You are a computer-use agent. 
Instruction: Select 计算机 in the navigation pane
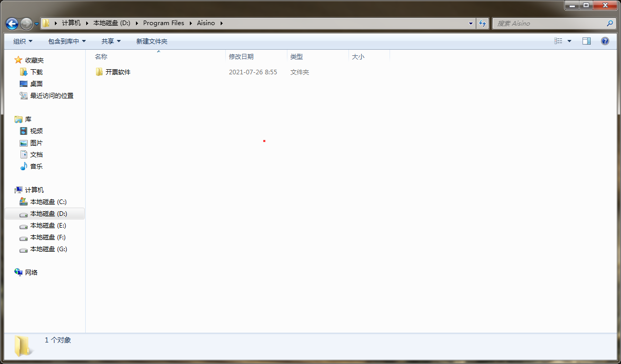34,190
